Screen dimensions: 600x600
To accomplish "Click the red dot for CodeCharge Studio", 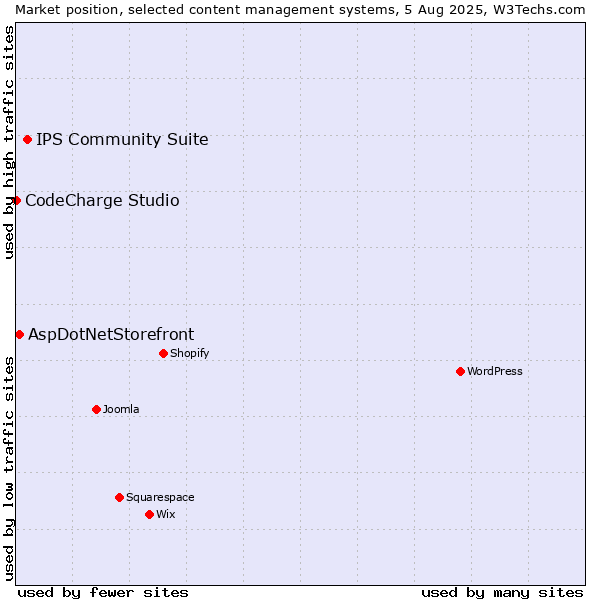I will coord(16,201).
